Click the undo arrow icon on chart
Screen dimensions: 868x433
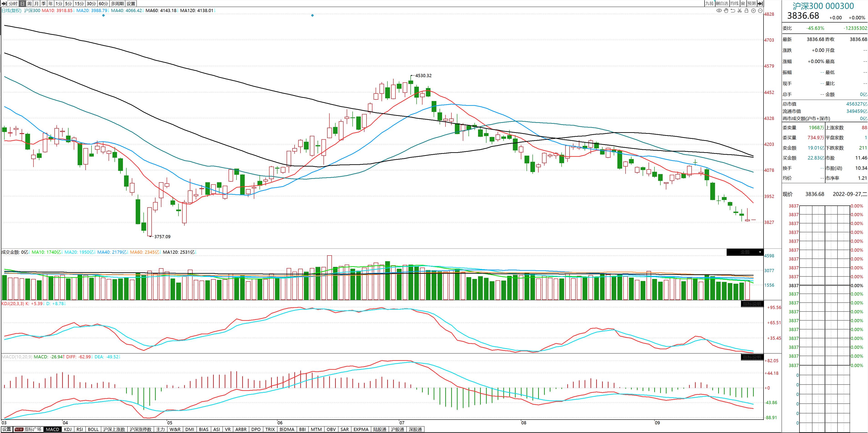pyautogui.click(x=733, y=11)
